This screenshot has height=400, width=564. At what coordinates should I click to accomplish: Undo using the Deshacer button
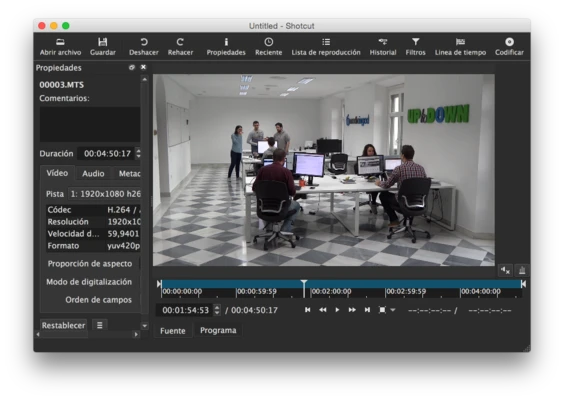(x=144, y=47)
